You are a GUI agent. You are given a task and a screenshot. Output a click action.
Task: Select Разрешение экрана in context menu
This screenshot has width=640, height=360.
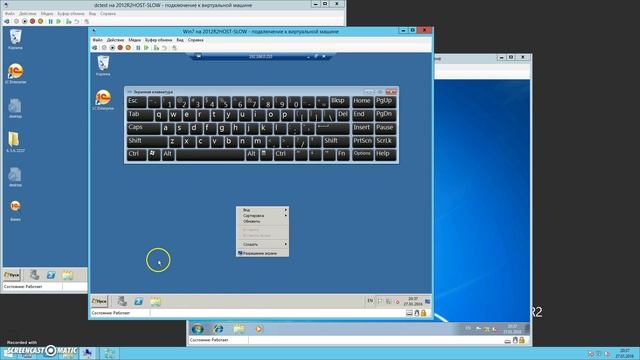point(262,253)
